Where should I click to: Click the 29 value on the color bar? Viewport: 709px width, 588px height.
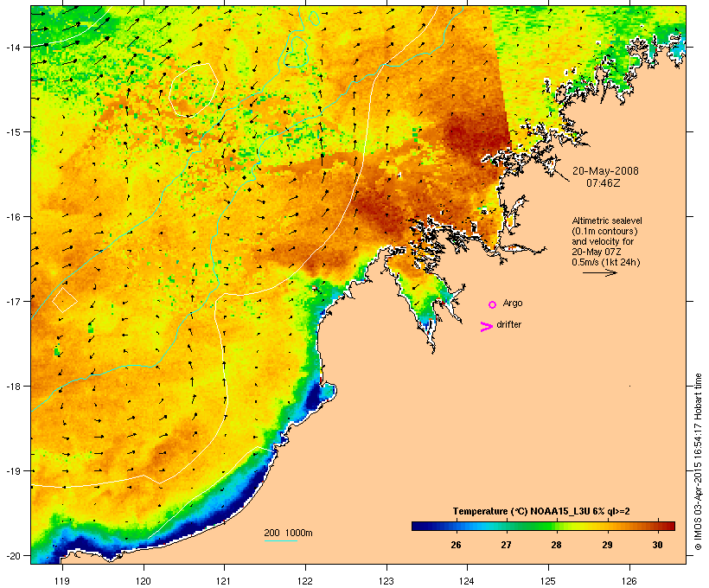click(607, 545)
